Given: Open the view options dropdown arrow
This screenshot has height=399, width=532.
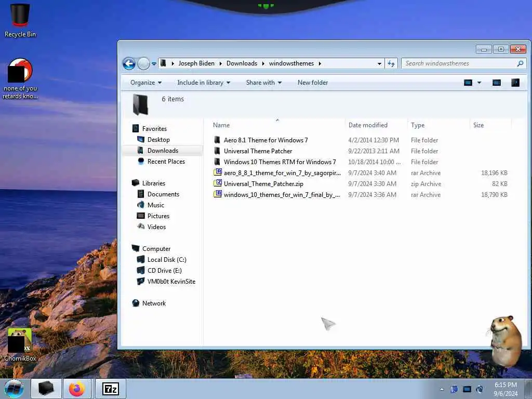Looking at the screenshot, I should click(x=479, y=83).
